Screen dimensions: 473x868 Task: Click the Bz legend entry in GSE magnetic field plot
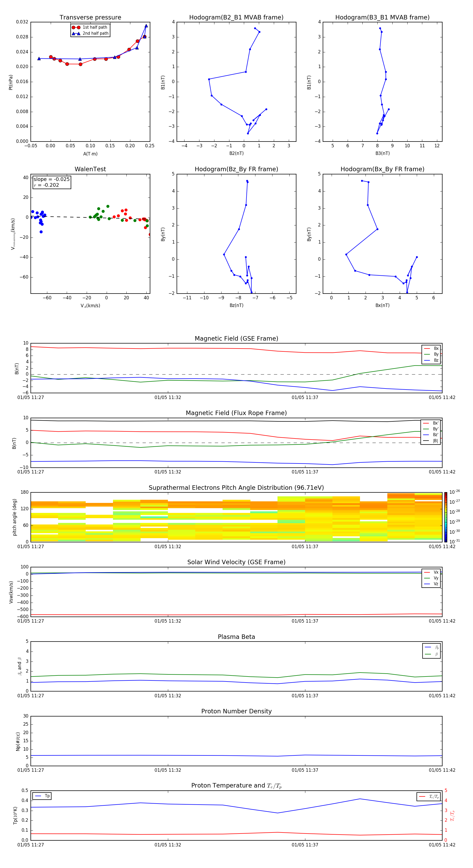pos(431,360)
